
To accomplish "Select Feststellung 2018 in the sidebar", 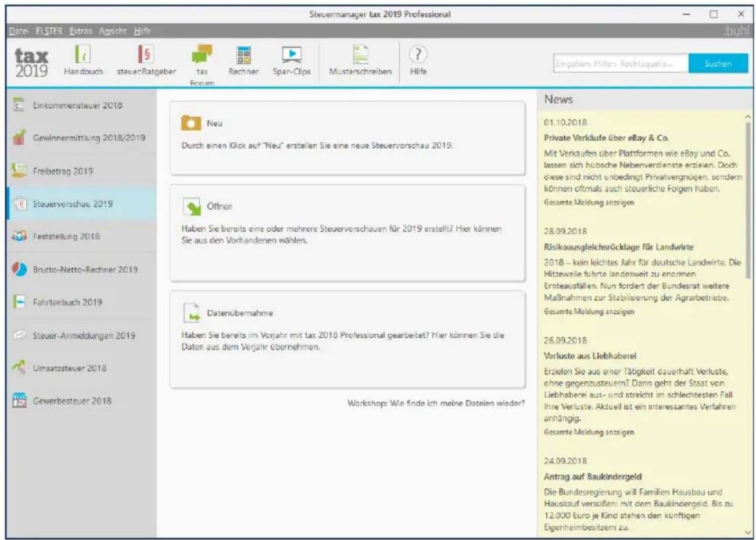I will (x=81, y=236).
